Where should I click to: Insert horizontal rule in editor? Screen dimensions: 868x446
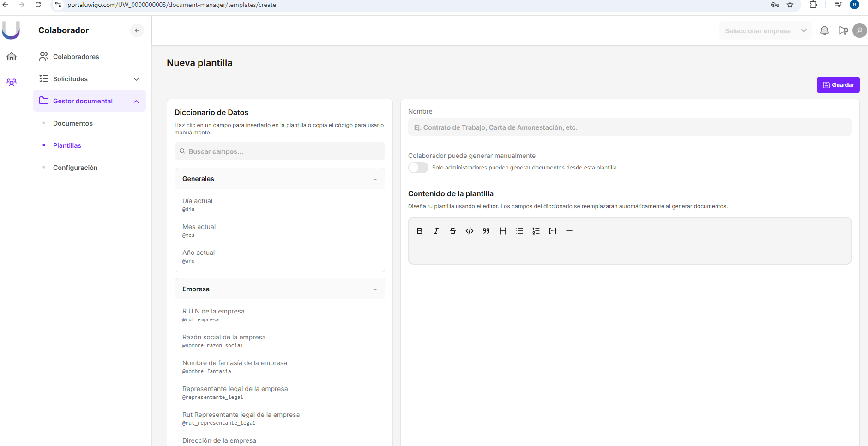[569, 231]
